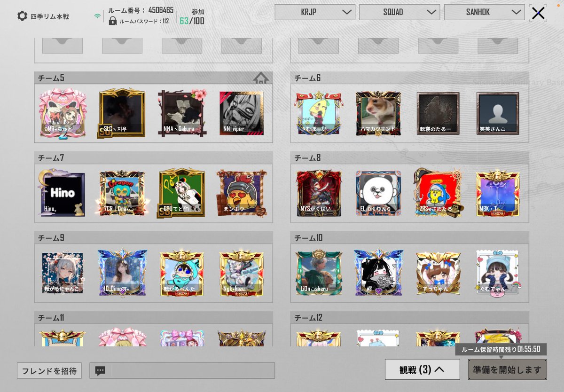Screen dimensions: 564x392
Task: Select player ちゅど with pink ribbon frame
Action: point(63,114)
